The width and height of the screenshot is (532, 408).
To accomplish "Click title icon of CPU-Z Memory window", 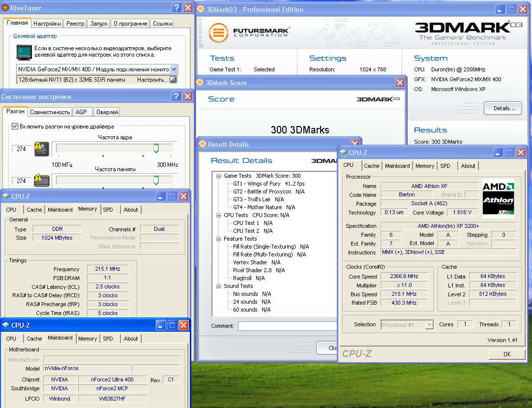I will (6, 196).
